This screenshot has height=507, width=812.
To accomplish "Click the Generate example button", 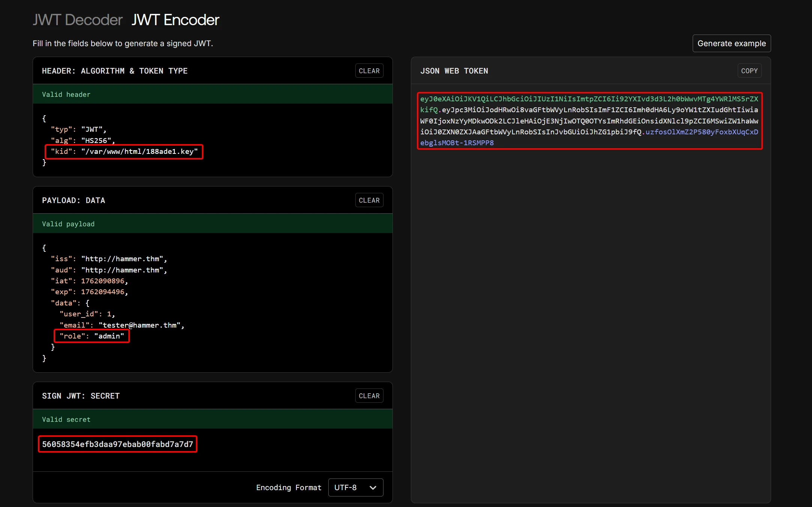I will coord(731,44).
